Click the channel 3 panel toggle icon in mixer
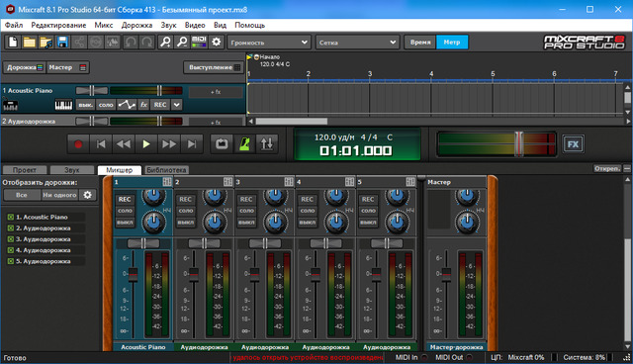Image resolution: width=633 pixels, height=364 pixels. click(289, 182)
